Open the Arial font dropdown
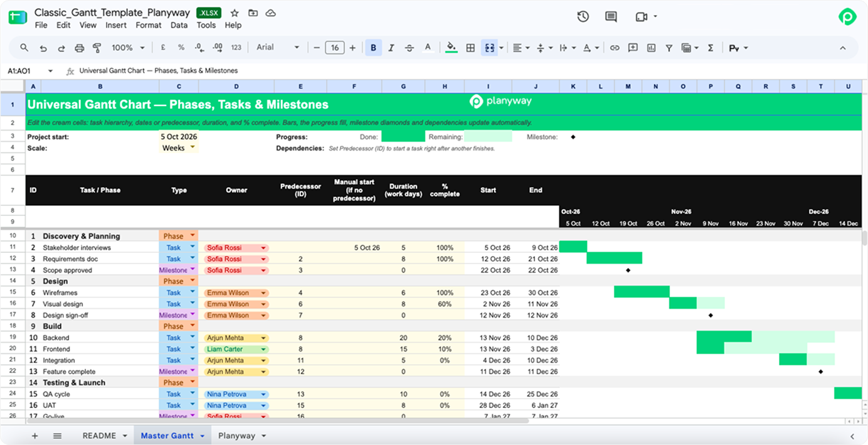 click(278, 48)
